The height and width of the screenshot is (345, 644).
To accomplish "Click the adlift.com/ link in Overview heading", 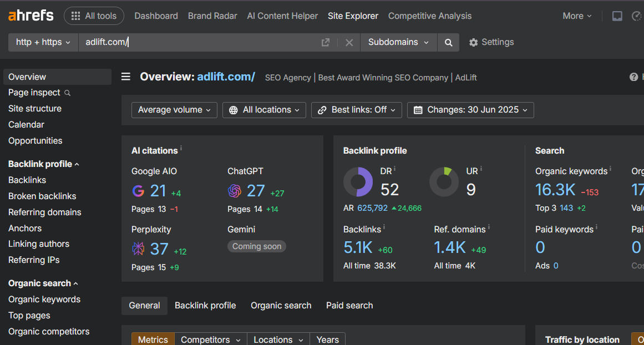I will pos(226,77).
